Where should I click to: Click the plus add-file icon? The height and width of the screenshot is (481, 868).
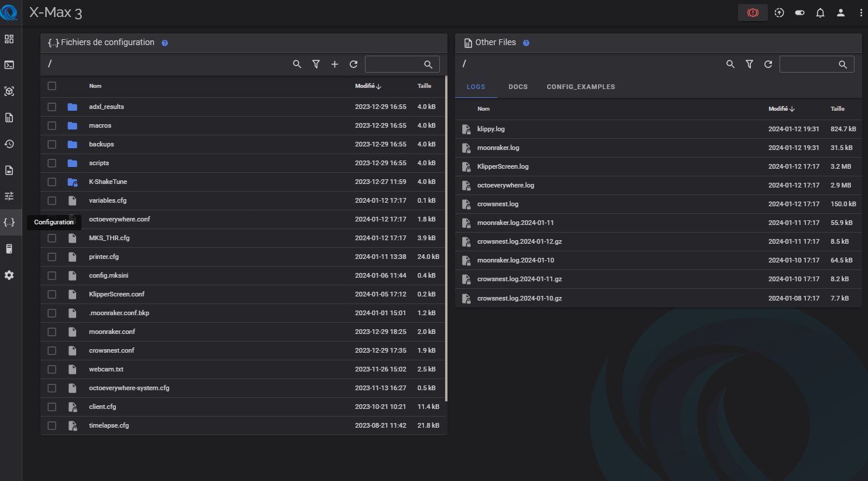coord(334,64)
